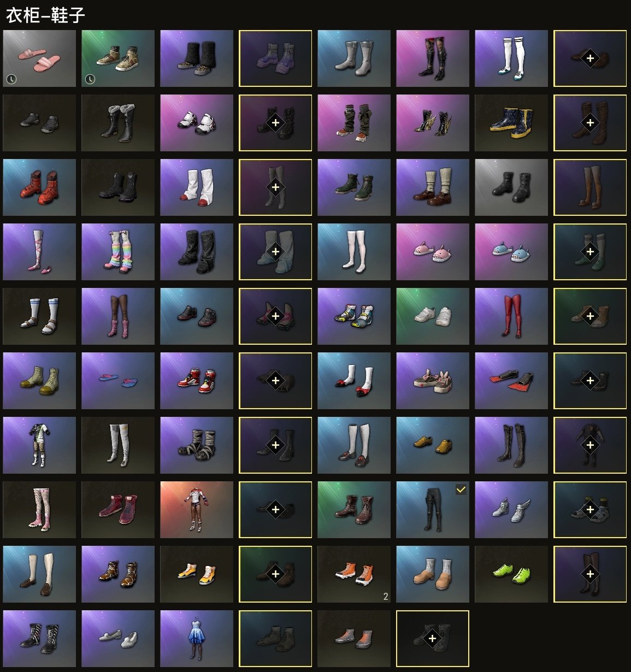Click the plus icon on last black boots tile

point(433,638)
